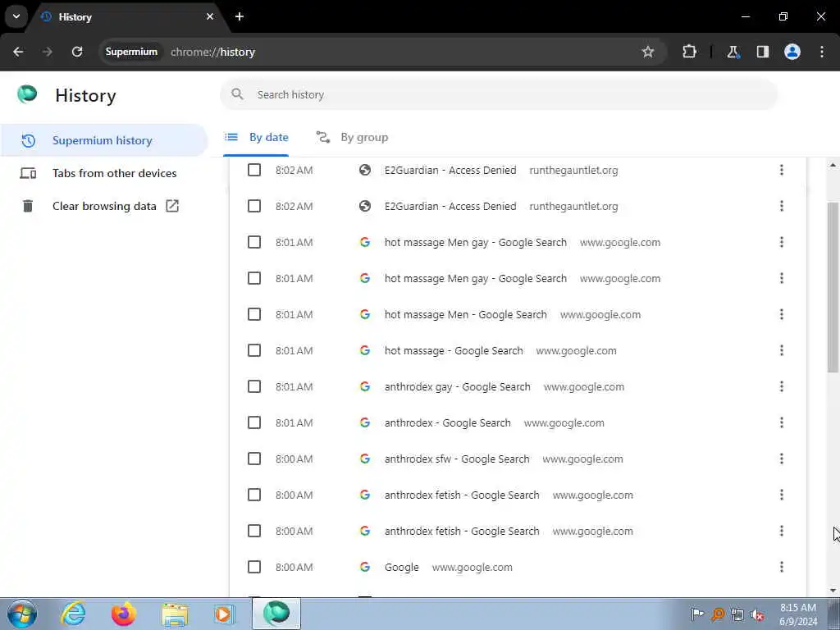
Task: Click the Supermium taskbar button
Action: [x=276, y=614]
